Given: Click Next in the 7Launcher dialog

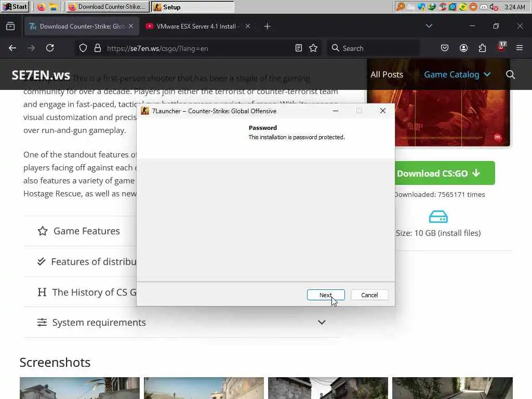Looking at the screenshot, I should pyautogui.click(x=326, y=295).
